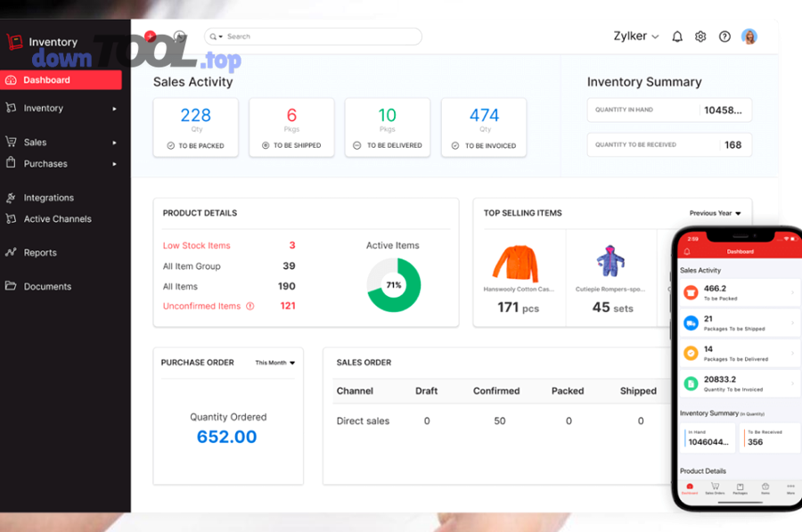The image size is (802, 532).
Task: Open Active Channels in the sidebar
Action: coord(58,219)
